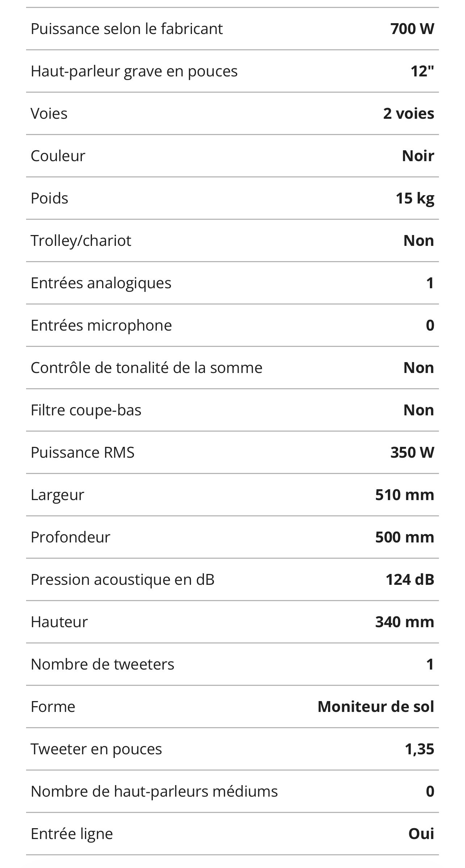The height and width of the screenshot is (868, 465).
Task: Click the Hauteur 340 mm value
Action: (405, 622)
